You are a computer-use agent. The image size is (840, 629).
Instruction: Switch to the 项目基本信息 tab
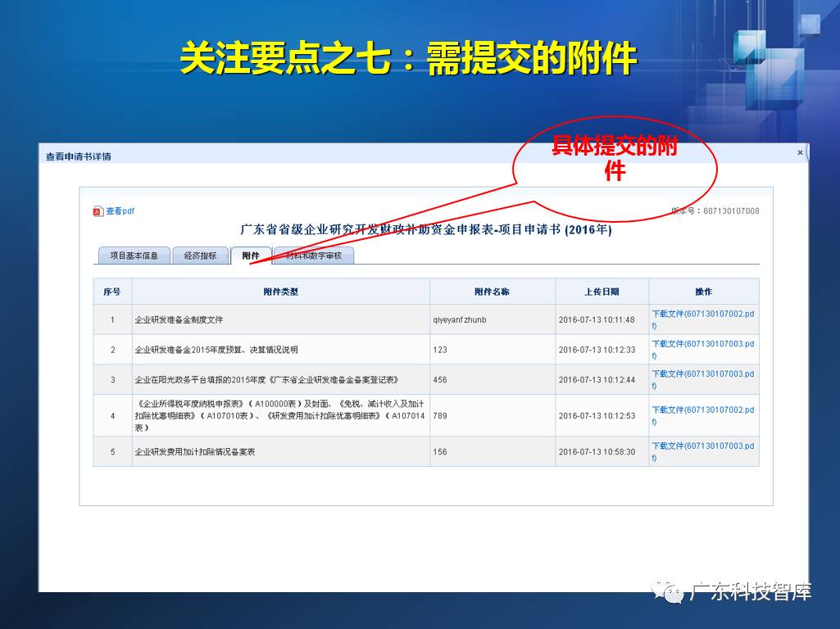point(134,256)
